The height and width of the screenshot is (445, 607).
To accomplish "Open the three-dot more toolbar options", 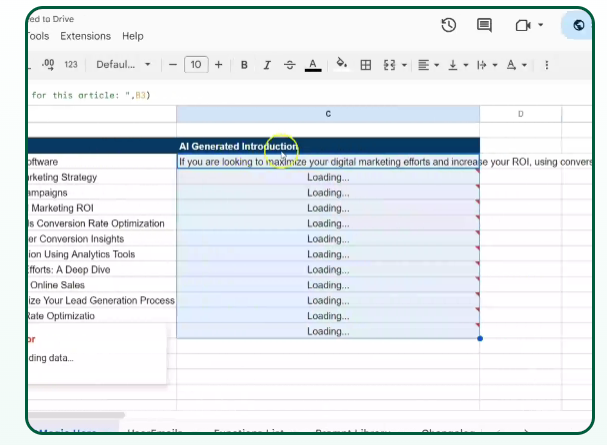I will click(546, 65).
